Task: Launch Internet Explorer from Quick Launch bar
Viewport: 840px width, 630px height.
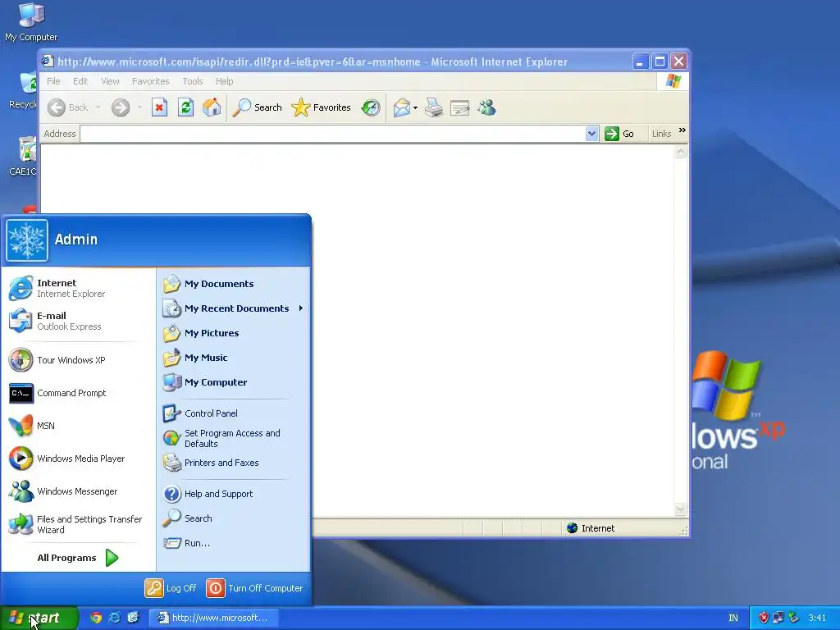Action: [115, 618]
